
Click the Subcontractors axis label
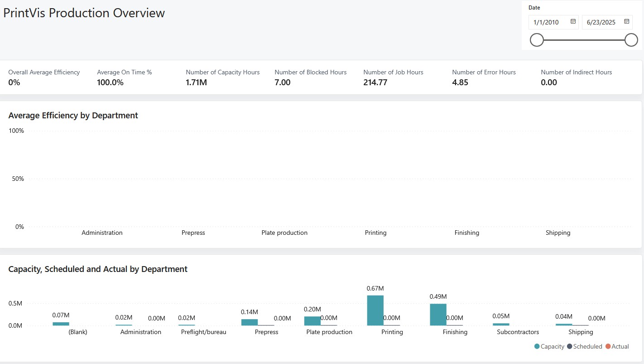518,332
